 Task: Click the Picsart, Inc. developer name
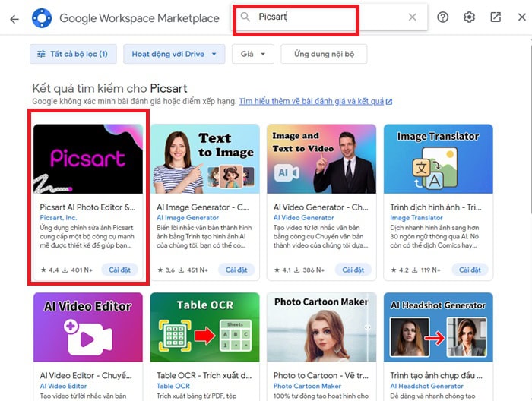59,218
